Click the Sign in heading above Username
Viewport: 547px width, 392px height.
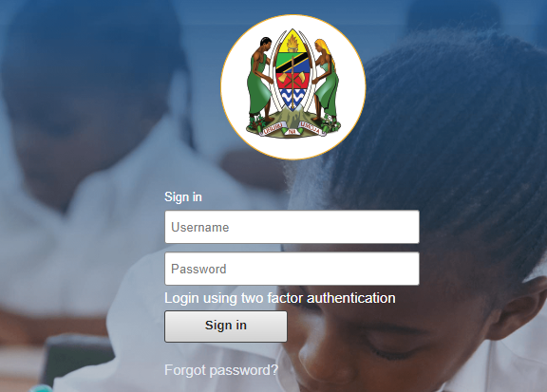[x=183, y=196]
